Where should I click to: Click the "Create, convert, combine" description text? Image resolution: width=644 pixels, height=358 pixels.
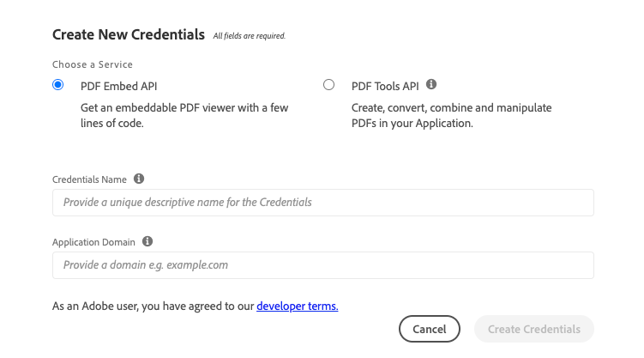coord(451,115)
